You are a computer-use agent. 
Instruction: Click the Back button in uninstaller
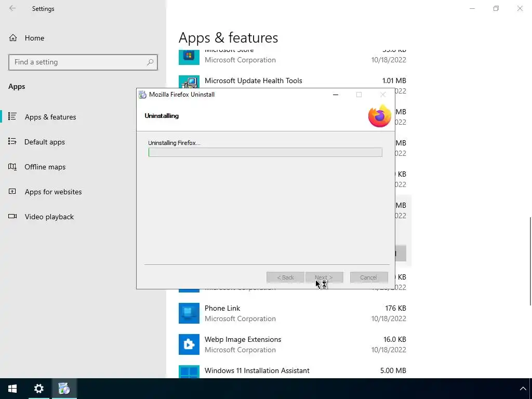pyautogui.click(x=285, y=277)
